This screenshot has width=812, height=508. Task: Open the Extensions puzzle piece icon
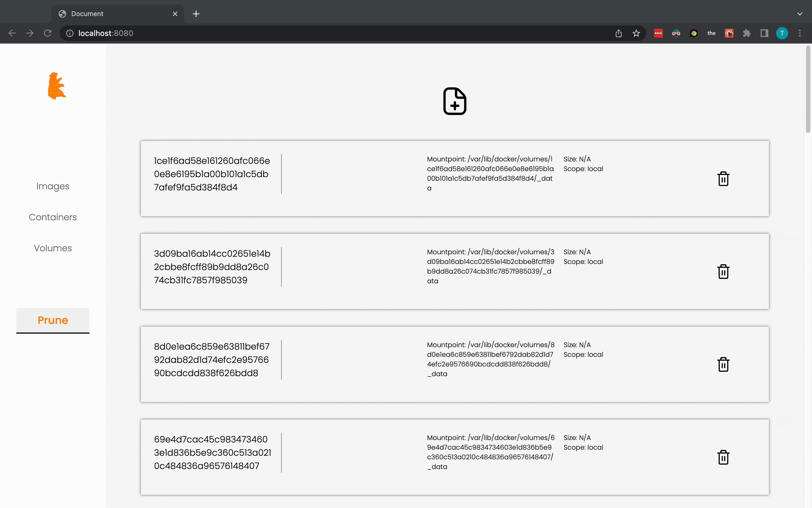(747, 33)
